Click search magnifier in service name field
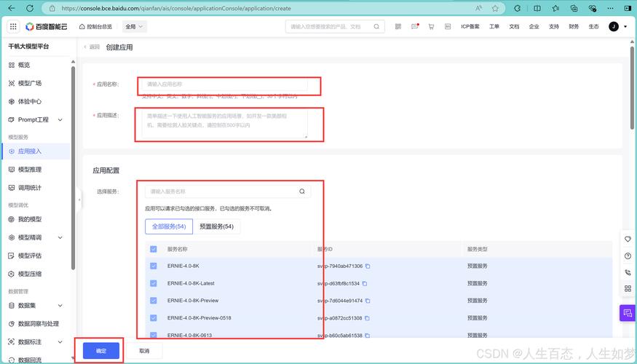 (x=302, y=191)
